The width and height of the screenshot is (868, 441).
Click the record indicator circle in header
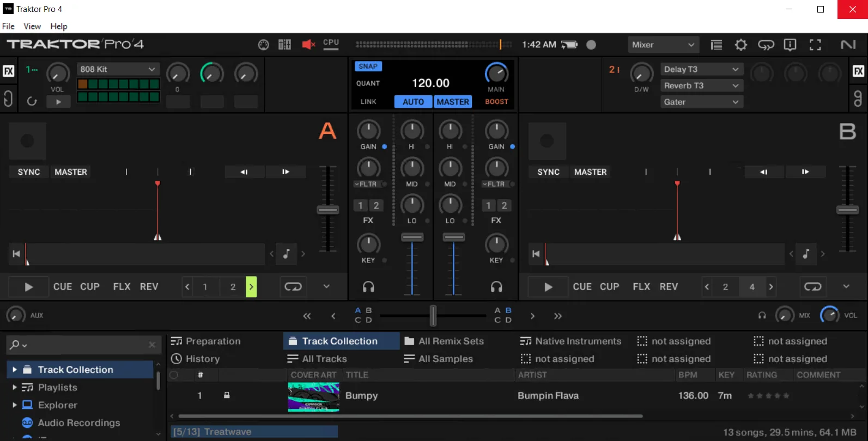pos(591,45)
